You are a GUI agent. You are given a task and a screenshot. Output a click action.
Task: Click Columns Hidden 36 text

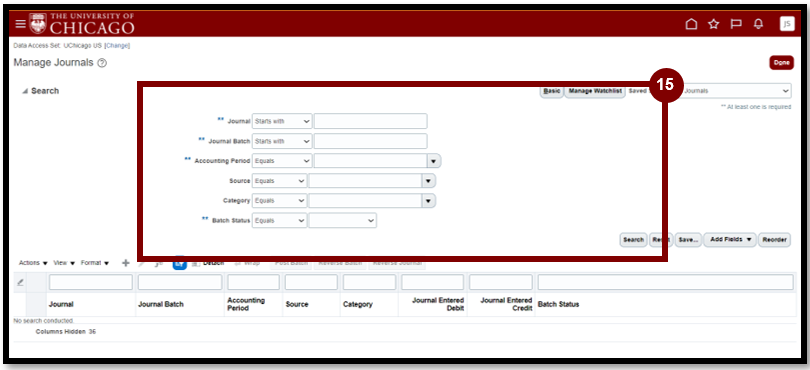[66, 332]
